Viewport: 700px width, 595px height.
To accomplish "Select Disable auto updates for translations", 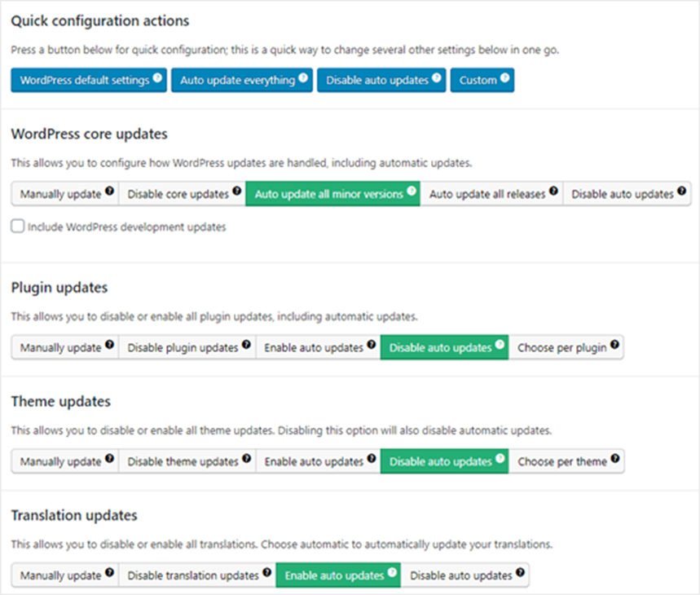I will 464,575.
